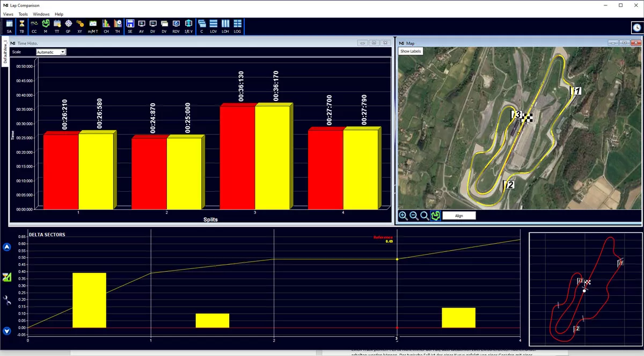Zoom in on the map
This screenshot has height=356, width=644.
[x=404, y=216]
